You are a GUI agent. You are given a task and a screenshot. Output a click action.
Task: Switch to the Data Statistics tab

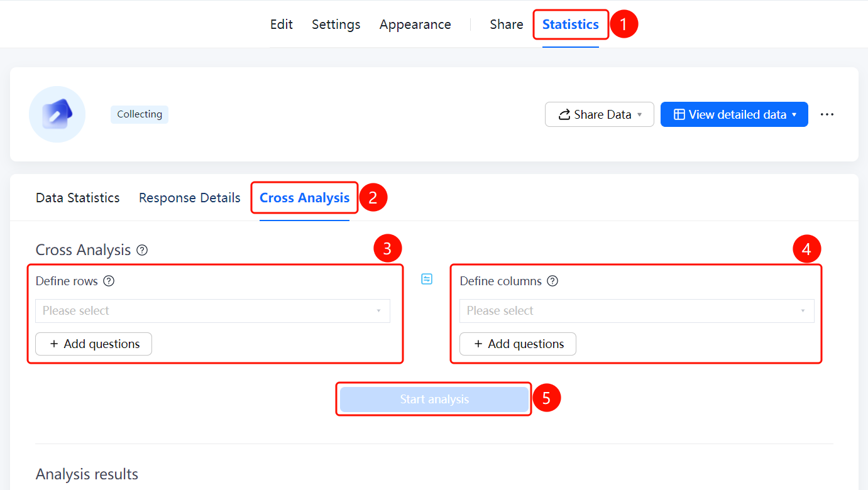[78, 198]
